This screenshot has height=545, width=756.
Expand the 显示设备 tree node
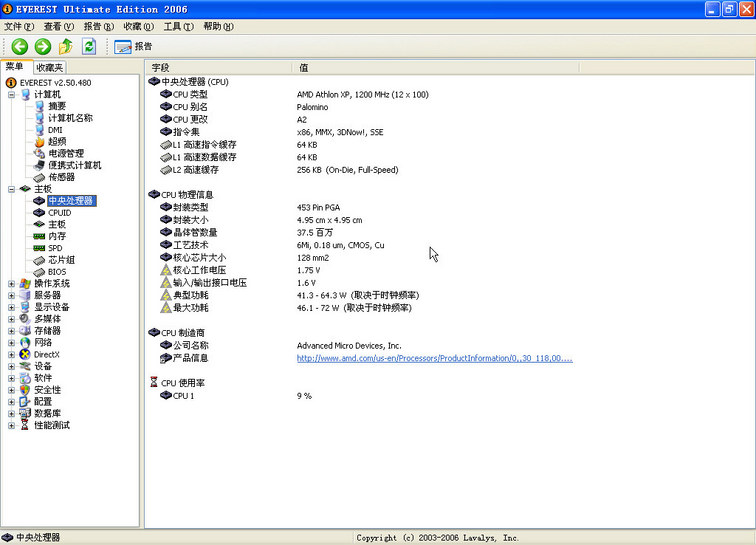tap(11, 307)
